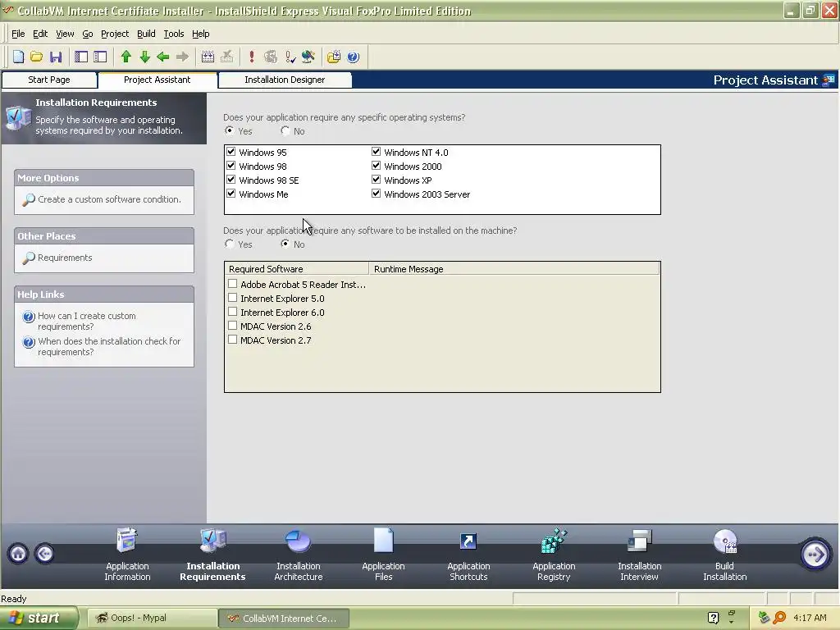Go to home with the round house icon

pos(18,554)
